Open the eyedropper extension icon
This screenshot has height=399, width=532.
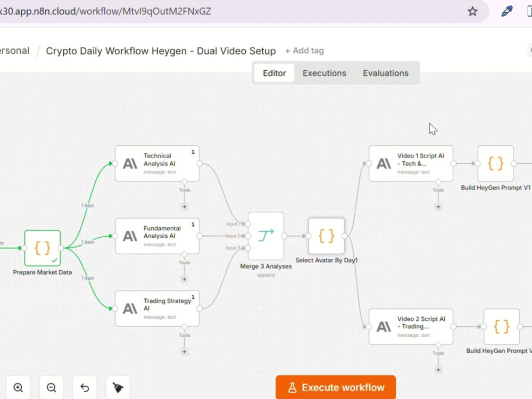click(507, 11)
